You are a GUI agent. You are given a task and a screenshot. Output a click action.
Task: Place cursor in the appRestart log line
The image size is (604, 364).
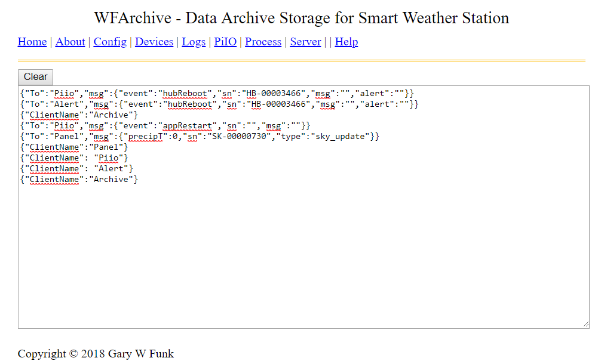click(x=165, y=126)
